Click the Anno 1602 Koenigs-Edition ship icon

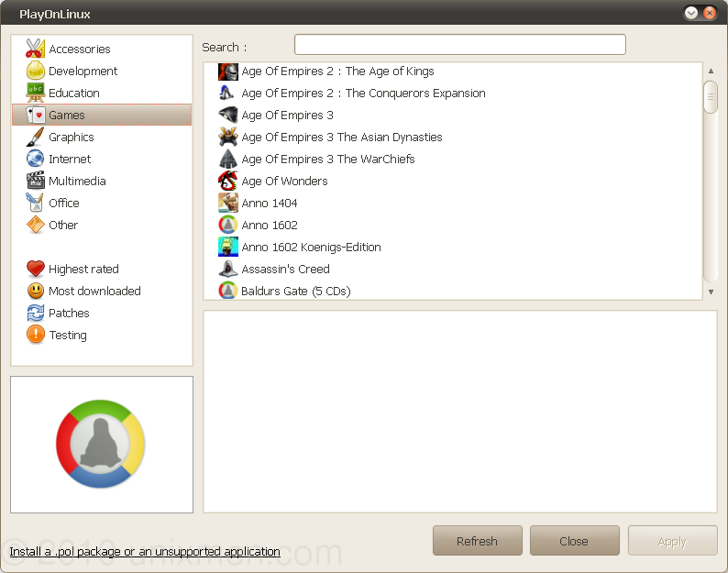[x=228, y=247]
